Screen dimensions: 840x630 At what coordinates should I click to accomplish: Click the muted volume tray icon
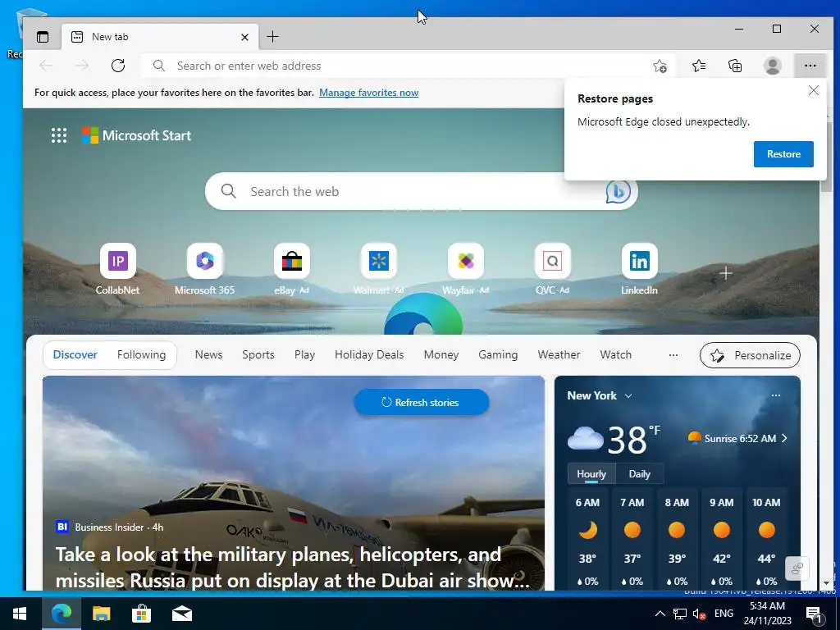(x=699, y=614)
